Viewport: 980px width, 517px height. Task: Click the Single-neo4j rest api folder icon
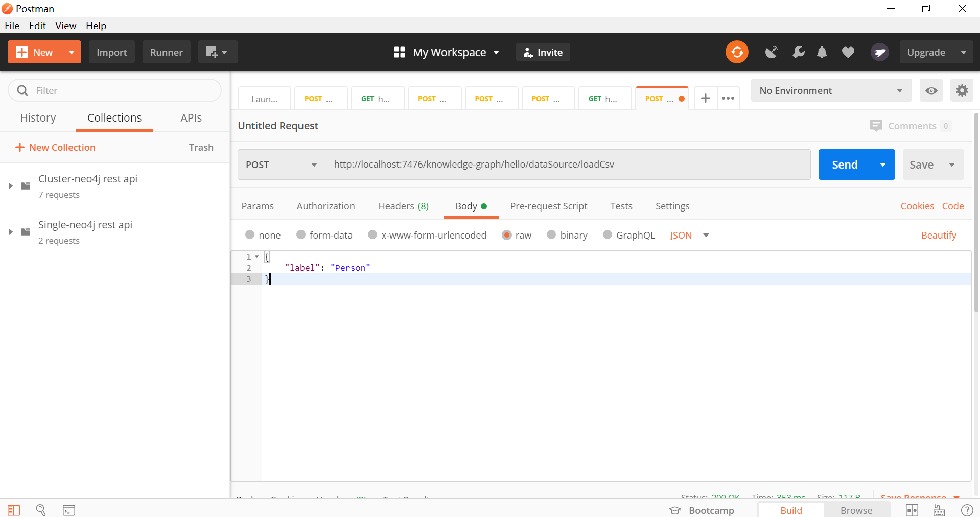point(26,232)
